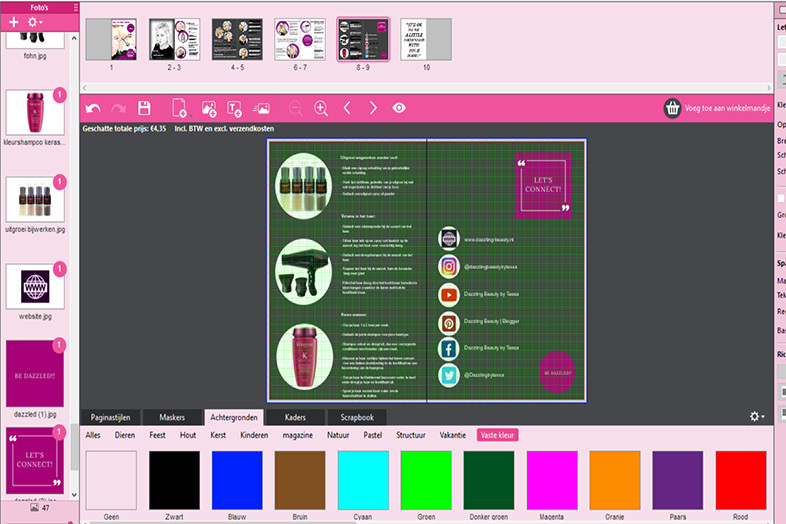Click LET'S CONNECT! frame on canvas

click(x=543, y=185)
